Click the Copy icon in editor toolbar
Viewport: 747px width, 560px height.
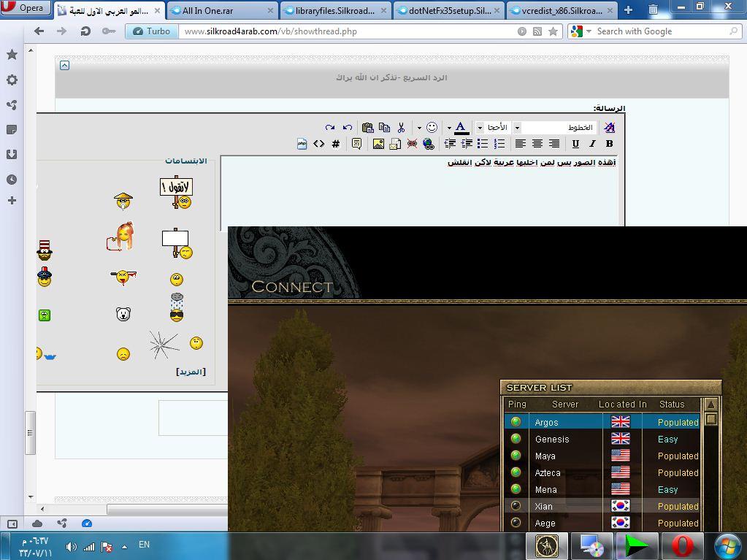(x=384, y=128)
